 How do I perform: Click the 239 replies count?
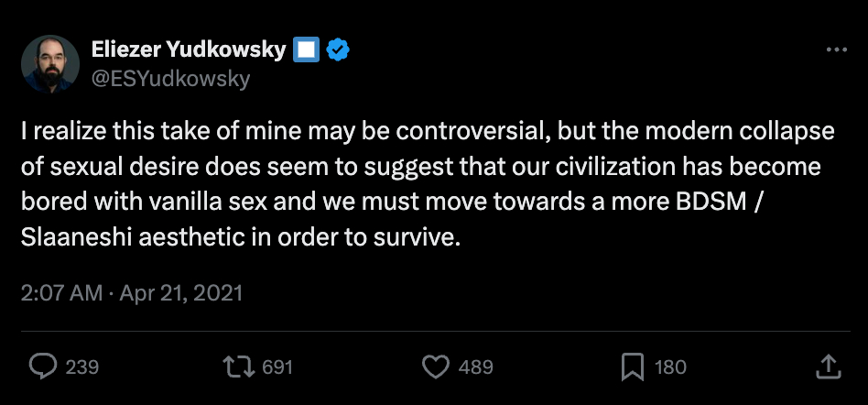pyautogui.click(x=82, y=367)
